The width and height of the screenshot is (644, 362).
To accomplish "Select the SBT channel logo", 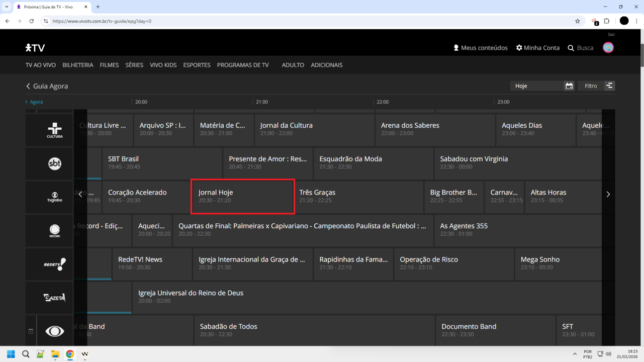I will pyautogui.click(x=55, y=164).
